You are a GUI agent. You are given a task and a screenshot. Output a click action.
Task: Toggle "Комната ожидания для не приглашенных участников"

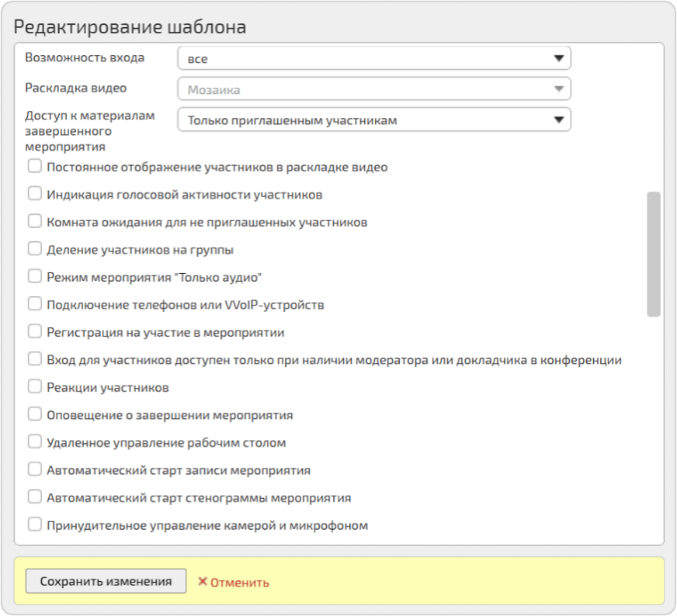(x=34, y=221)
